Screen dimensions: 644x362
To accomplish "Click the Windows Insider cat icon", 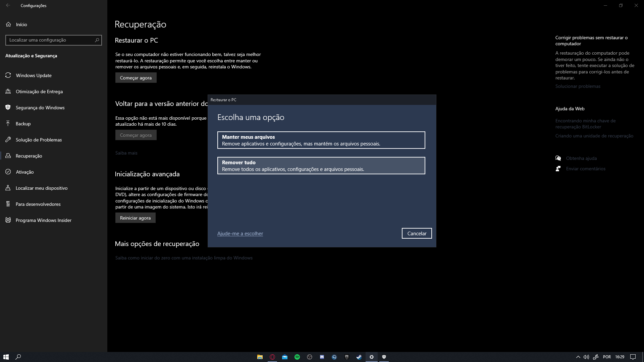I will 8,220.
